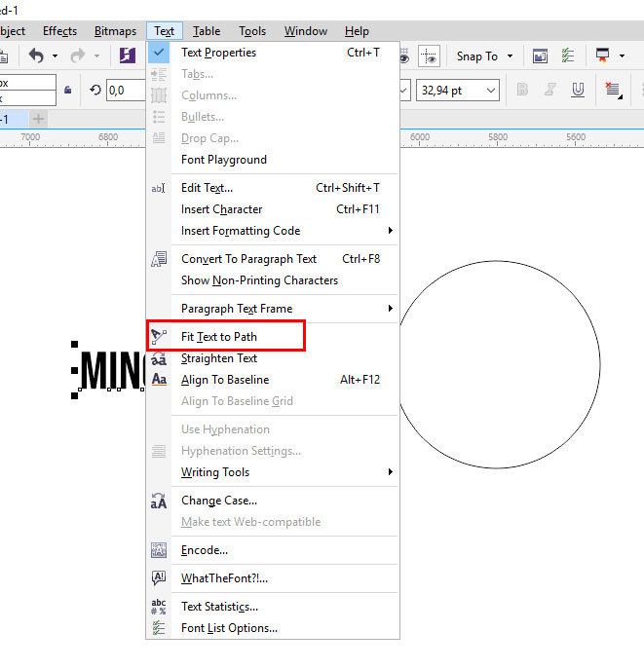
Task: Open the Bitmaps menu
Action: [x=115, y=31]
